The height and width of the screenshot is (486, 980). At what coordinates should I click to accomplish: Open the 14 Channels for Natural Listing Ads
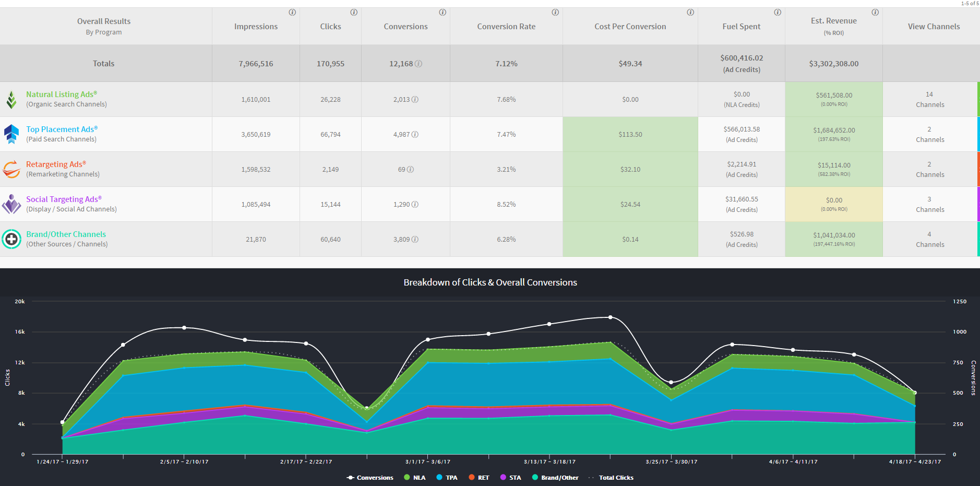pyautogui.click(x=930, y=99)
